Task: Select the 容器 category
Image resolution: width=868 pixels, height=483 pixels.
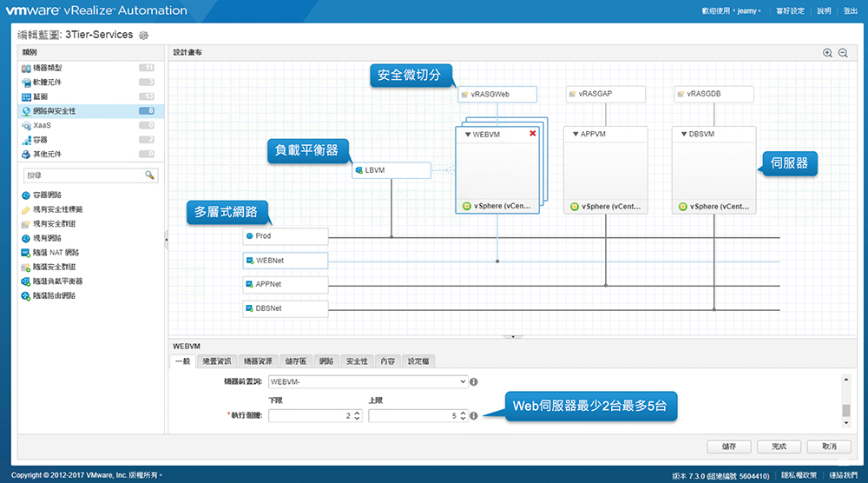Action: tap(91, 140)
